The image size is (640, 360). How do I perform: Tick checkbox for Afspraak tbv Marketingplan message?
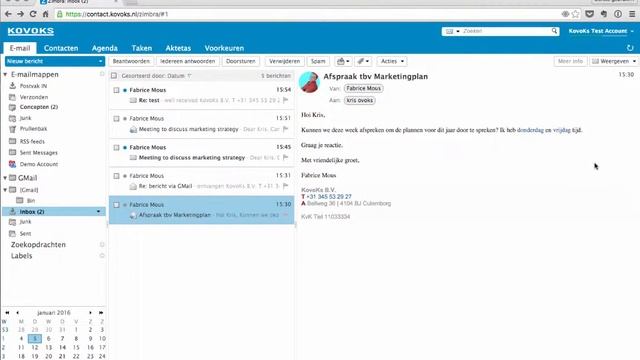pyautogui.click(x=116, y=205)
